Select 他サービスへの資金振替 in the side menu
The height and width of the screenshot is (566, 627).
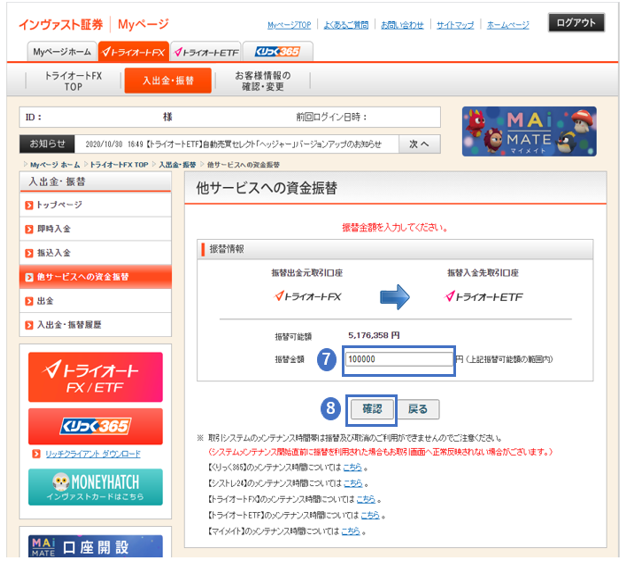tap(95, 277)
